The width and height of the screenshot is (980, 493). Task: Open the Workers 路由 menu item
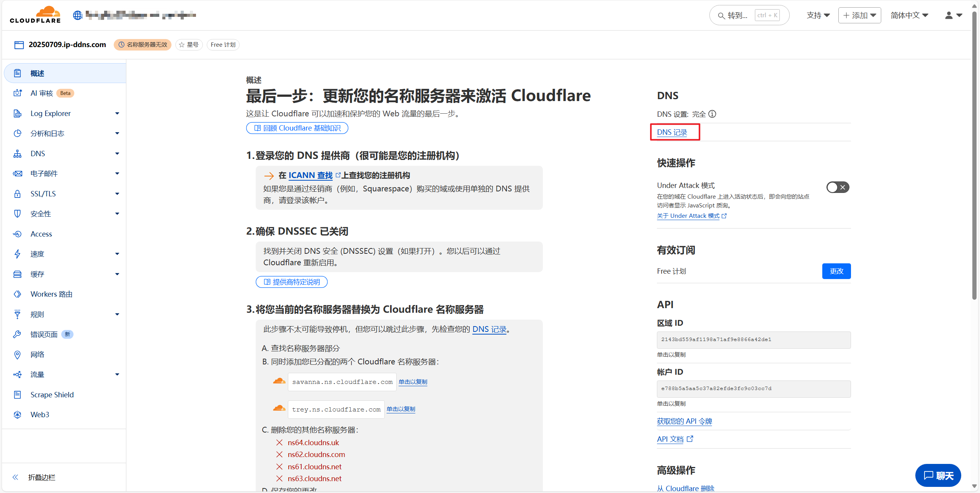[65, 294]
